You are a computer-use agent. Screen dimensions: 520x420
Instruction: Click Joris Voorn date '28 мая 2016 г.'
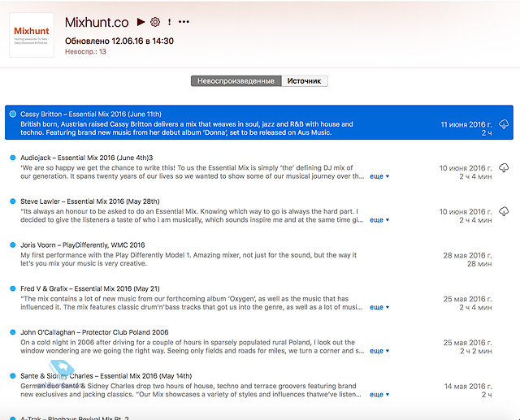[468, 255]
